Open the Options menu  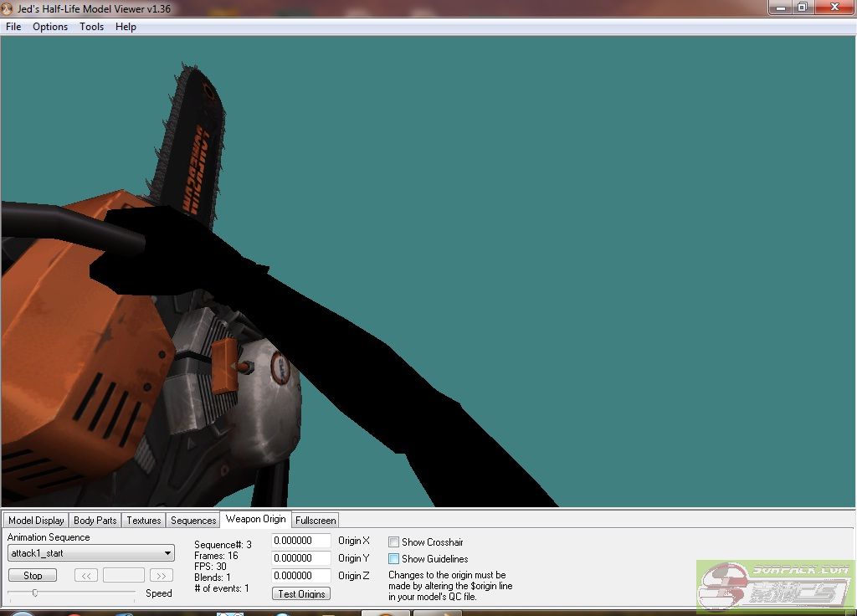[50, 27]
